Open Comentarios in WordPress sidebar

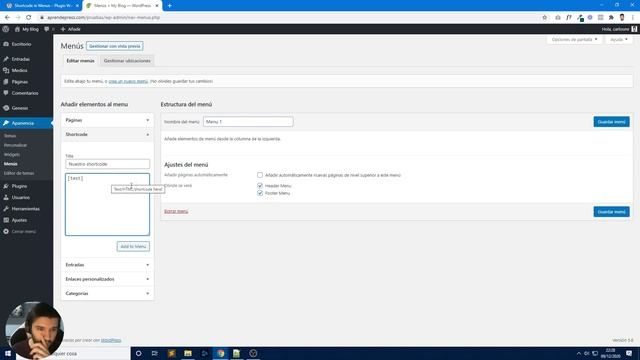tap(24, 93)
